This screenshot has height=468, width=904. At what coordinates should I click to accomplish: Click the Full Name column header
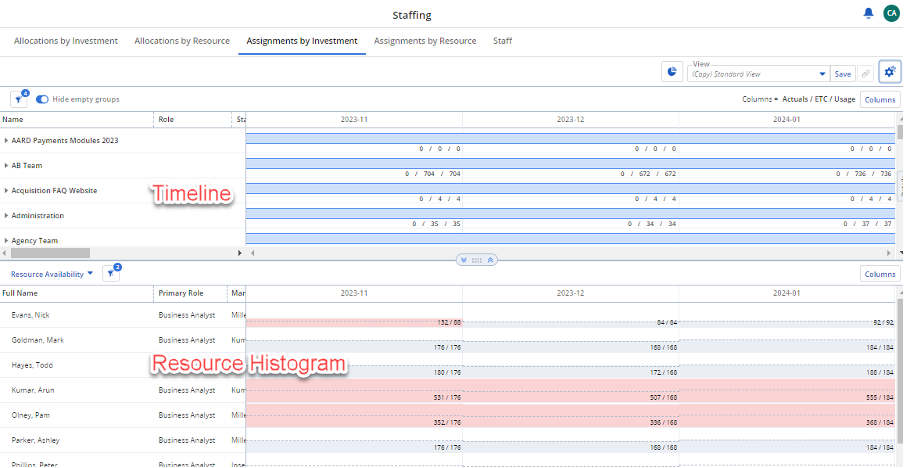[x=20, y=293]
